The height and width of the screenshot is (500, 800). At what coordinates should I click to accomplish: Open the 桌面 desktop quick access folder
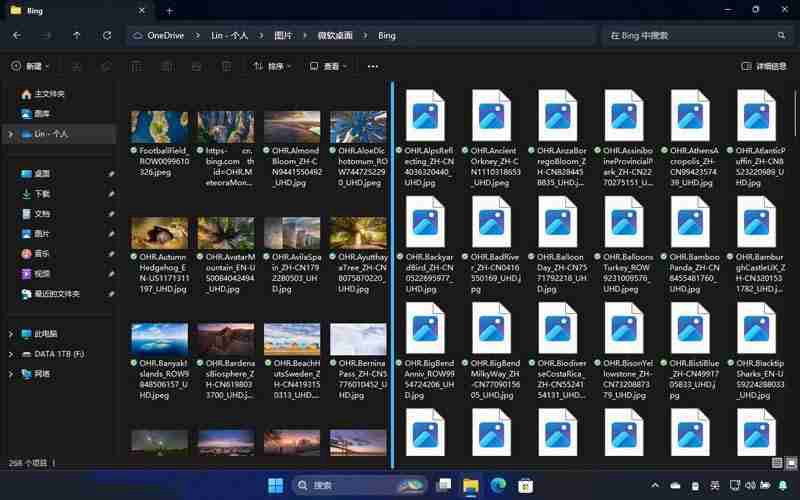[36, 174]
